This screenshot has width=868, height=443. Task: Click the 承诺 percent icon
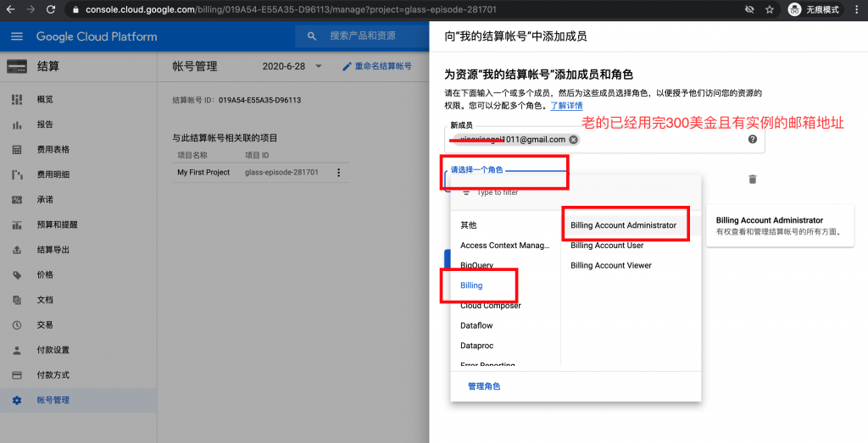(x=17, y=200)
